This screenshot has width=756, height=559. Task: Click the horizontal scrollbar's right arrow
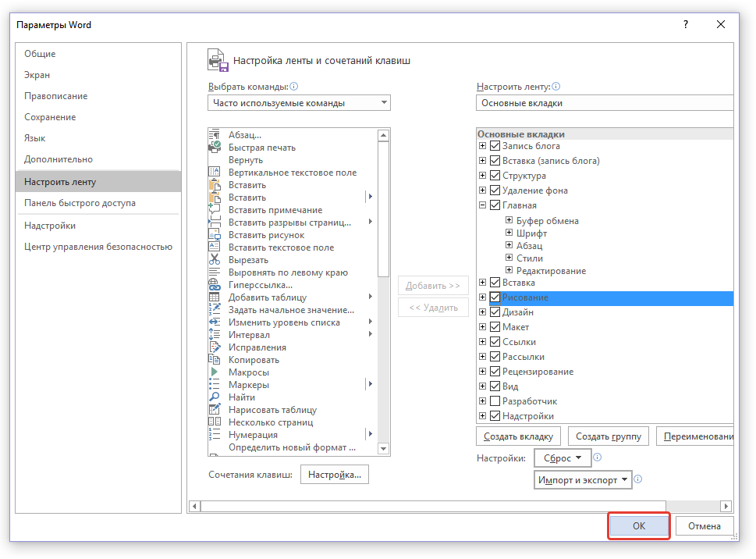(726, 507)
